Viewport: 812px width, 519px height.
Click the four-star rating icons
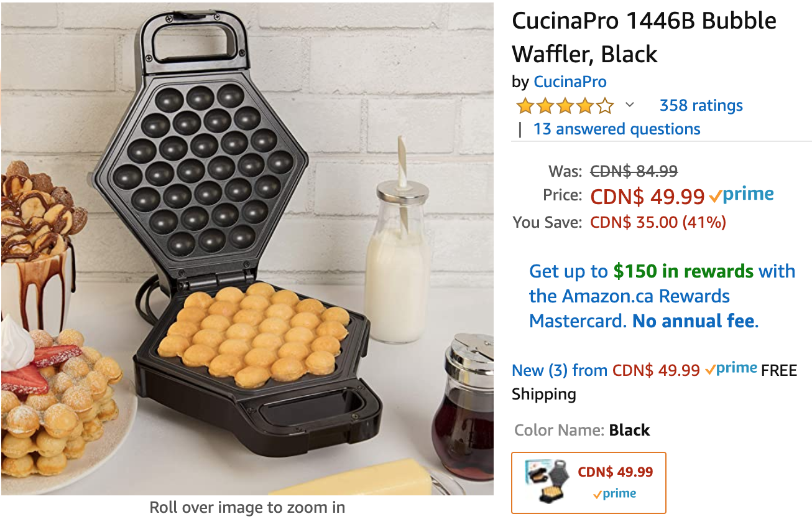pyautogui.click(x=565, y=106)
